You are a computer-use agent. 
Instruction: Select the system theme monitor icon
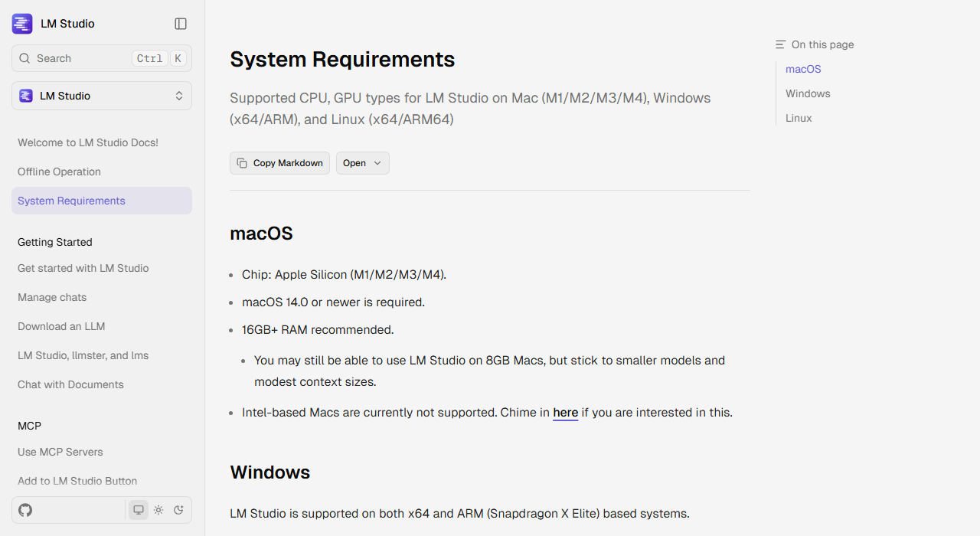139,510
